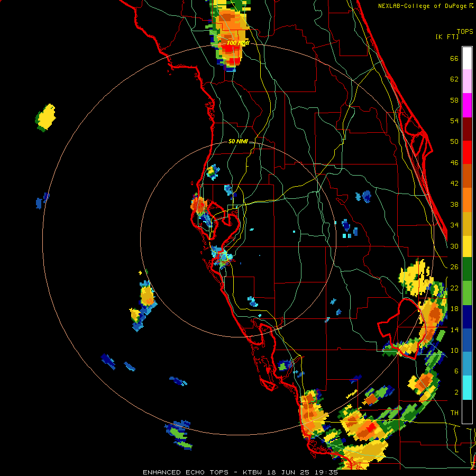Viewport: 476px width, 476px height.
Task: Select the bright red 50 kft legend swatch
Action: [467, 152]
